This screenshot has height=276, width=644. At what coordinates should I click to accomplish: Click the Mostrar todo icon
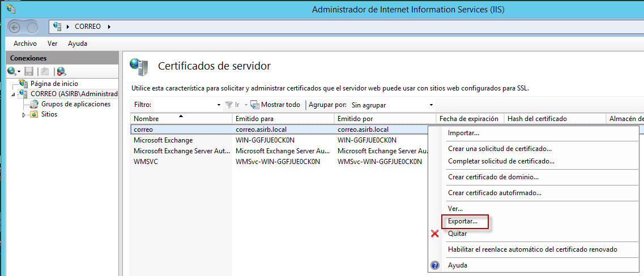(255, 105)
